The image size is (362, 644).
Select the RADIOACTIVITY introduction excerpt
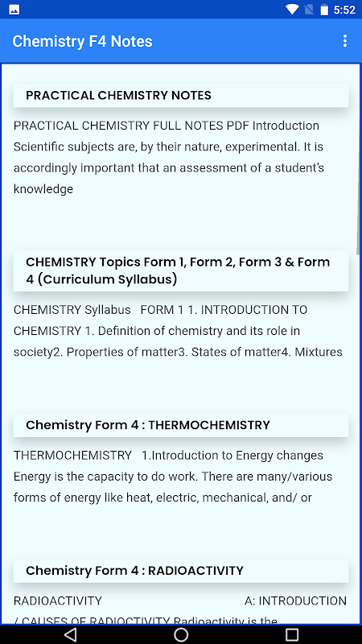tap(180, 609)
